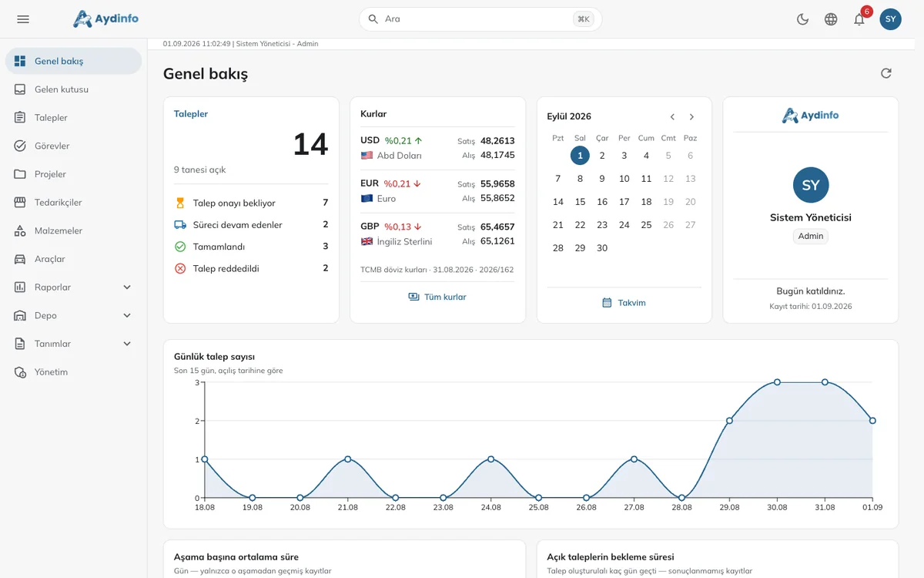The width and height of the screenshot is (924, 578).
Task: Expand the Tanımlar sidebar section
Action: click(x=73, y=344)
